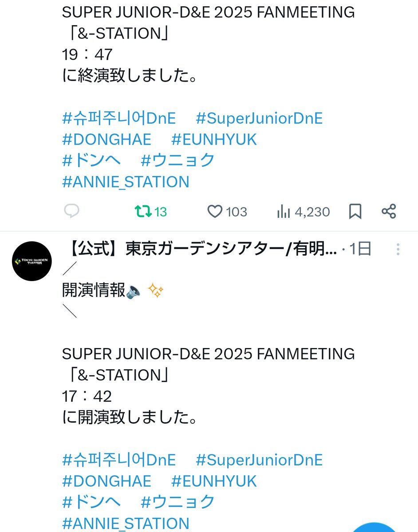Open the first #EUNHYUK hashtag
Viewport: 418px width, 532px height.
pyautogui.click(x=214, y=140)
